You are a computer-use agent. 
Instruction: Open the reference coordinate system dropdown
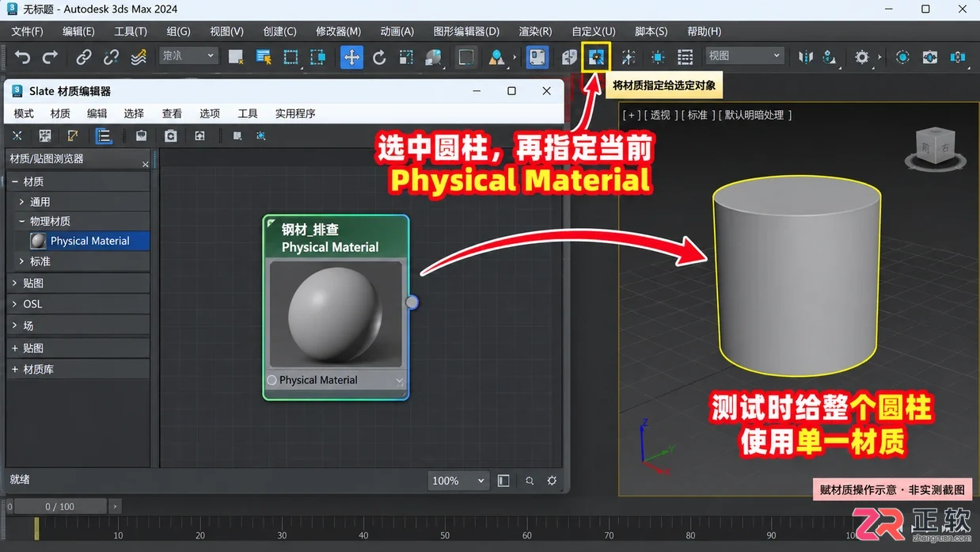(744, 56)
